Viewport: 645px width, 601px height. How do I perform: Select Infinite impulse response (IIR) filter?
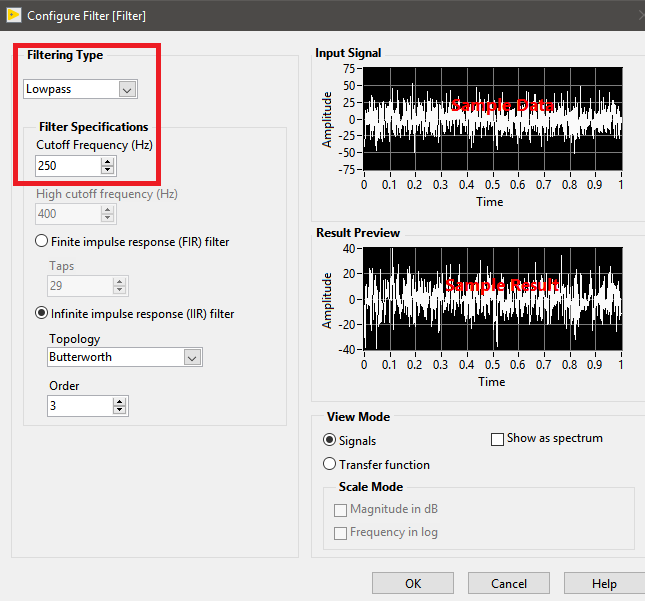42,314
